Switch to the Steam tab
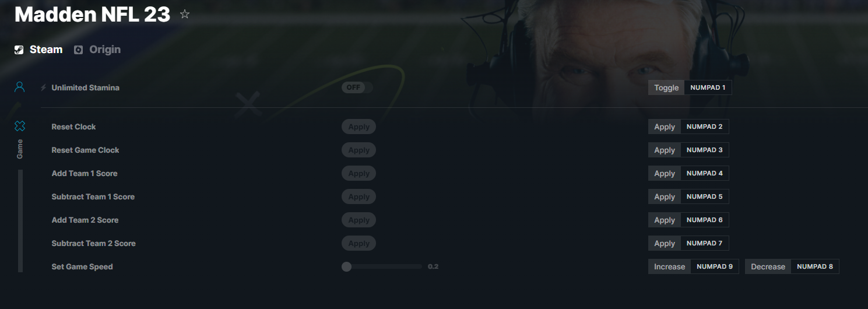 point(38,50)
